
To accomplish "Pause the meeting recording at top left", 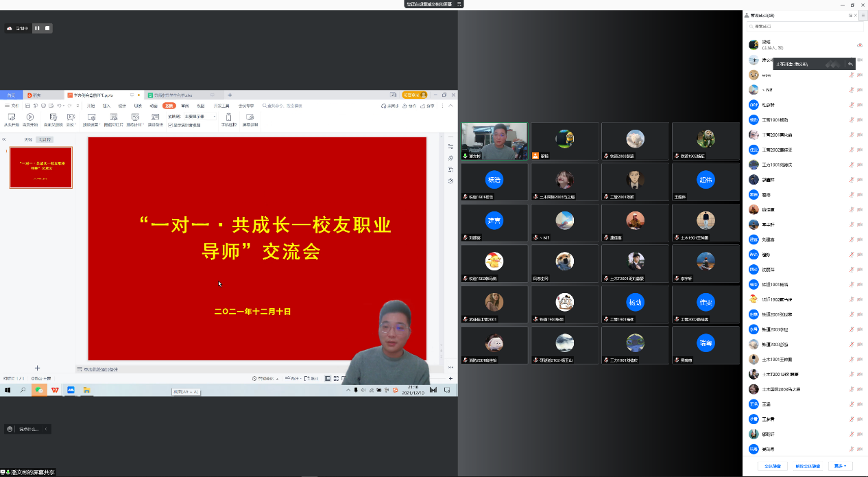I will [37, 28].
